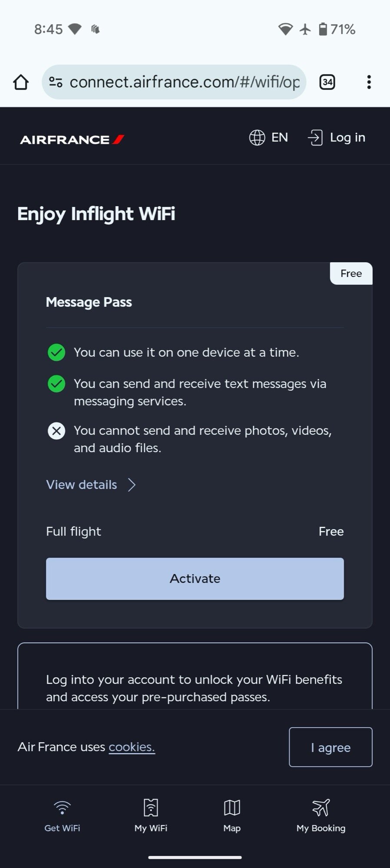The width and height of the screenshot is (390, 868).
Task: Click the Log in text link
Action: (x=347, y=138)
